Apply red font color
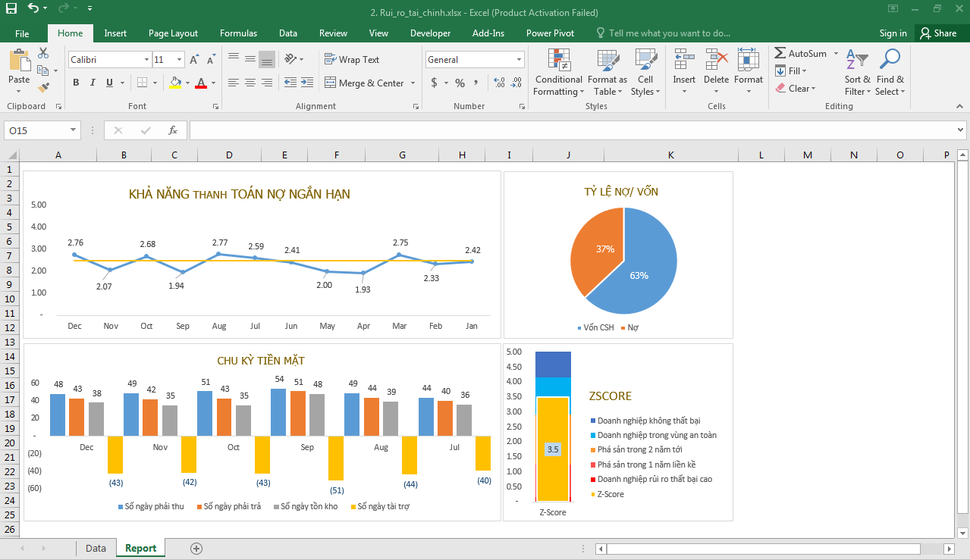Viewport: 970px width, 560px height. 201,83
